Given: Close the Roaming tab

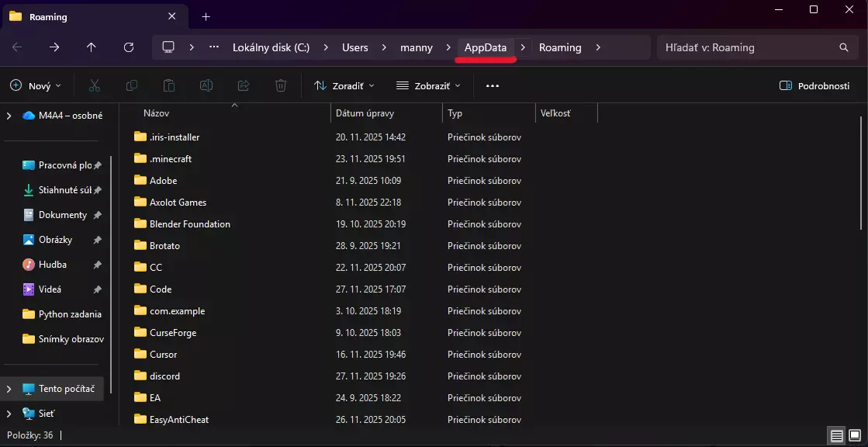Looking at the screenshot, I should [x=171, y=16].
